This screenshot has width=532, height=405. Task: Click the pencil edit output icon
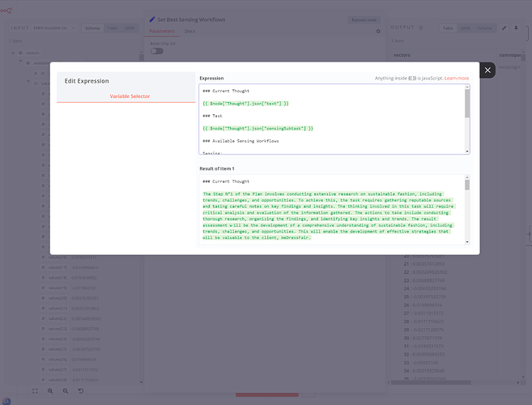click(504, 28)
